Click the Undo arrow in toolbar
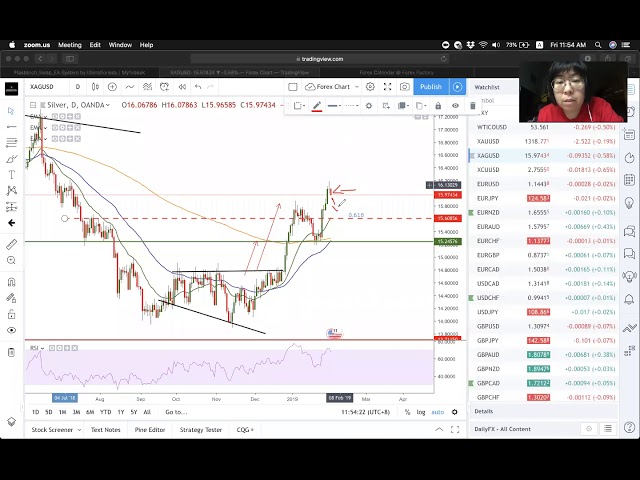The height and width of the screenshot is (480, 640). pyautogui.click(x=198, y=87)
